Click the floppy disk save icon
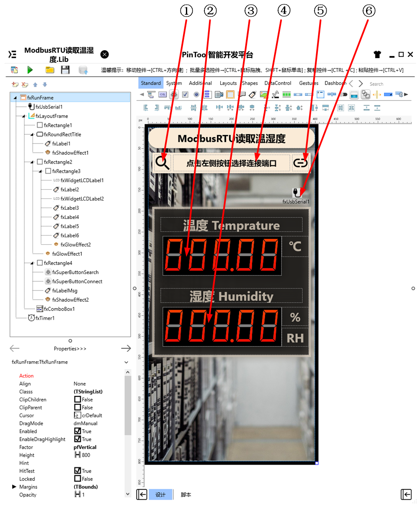 65,70
